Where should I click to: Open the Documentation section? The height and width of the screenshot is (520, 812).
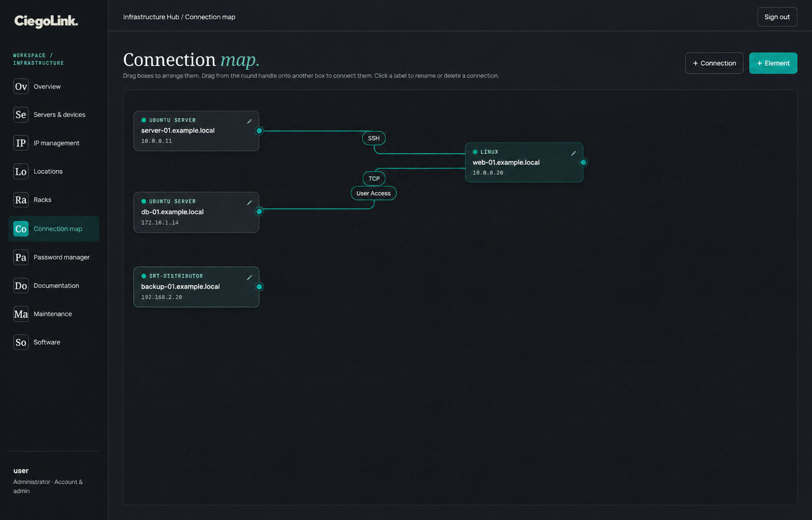pyautogui.click(x=54, y=285)
